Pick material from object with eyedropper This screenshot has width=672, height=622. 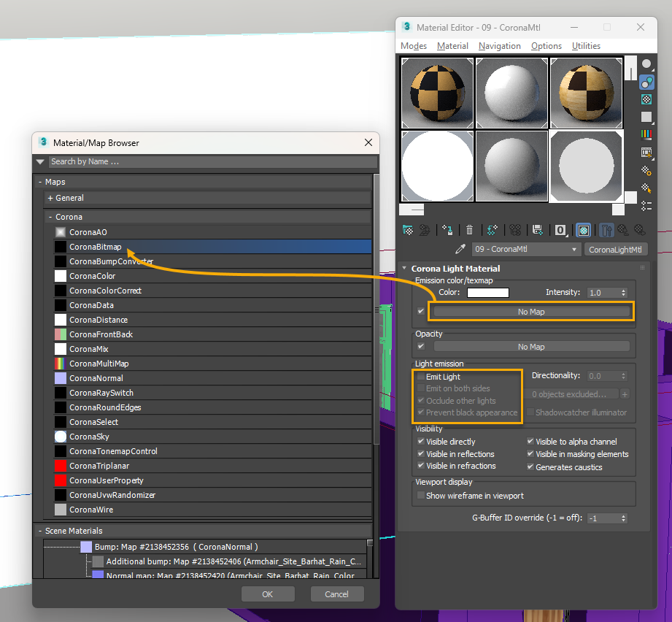click(x=460, y=249)
